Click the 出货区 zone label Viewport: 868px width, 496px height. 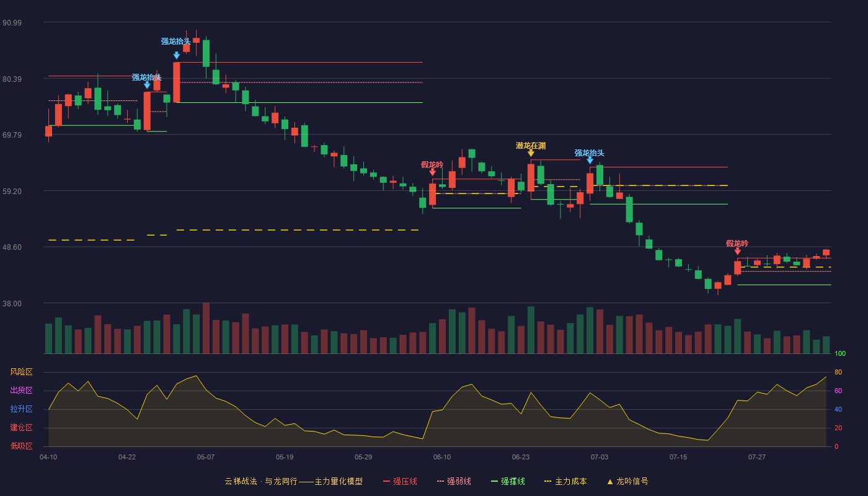(x=21, y=391)
